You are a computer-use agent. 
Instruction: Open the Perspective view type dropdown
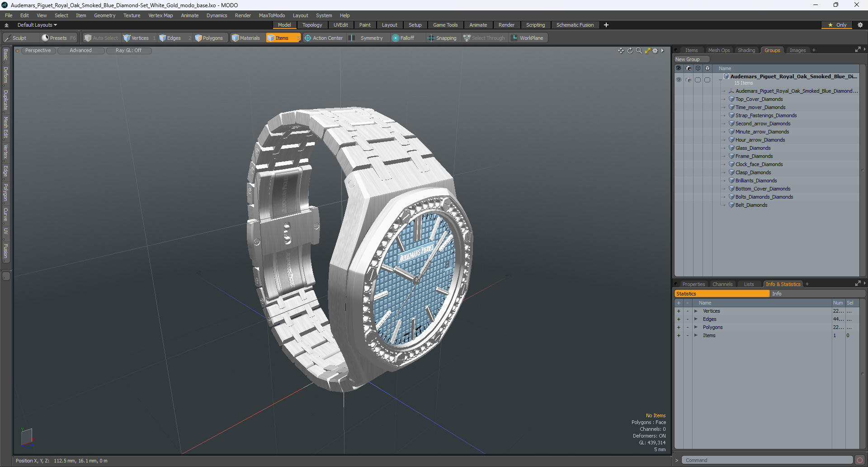[38, 51]
